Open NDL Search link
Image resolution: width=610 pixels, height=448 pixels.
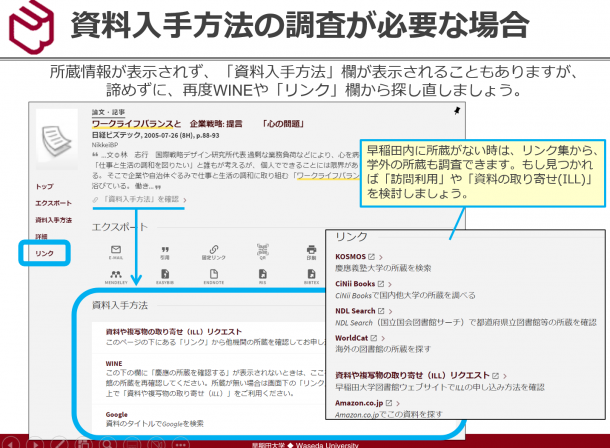(355, 311)
